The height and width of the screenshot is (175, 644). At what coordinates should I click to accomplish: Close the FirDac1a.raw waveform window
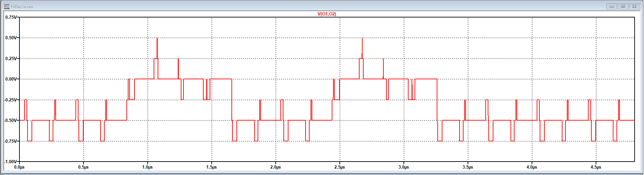(x=634, y=6)
